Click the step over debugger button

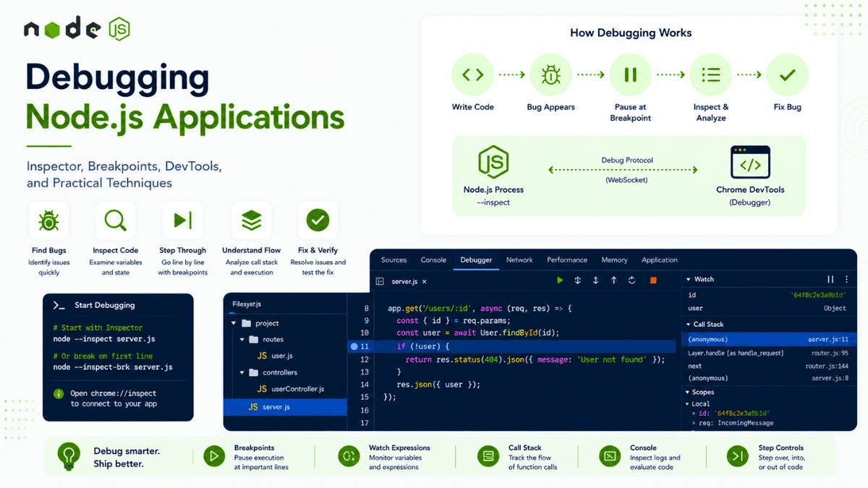click(x=578, y=280)
